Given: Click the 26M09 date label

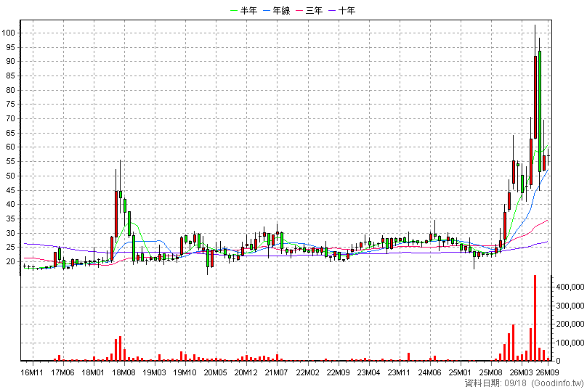Looking at the screenshot, I should [x=547, y=372].
